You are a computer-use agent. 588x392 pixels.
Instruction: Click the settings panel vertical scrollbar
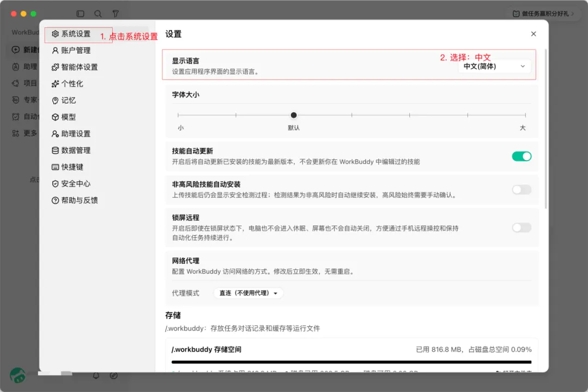[x=546, y=128]
